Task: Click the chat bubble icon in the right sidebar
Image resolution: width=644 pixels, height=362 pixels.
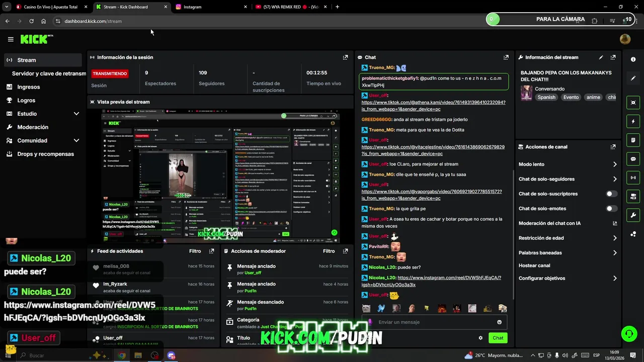Action: point(633,159)
